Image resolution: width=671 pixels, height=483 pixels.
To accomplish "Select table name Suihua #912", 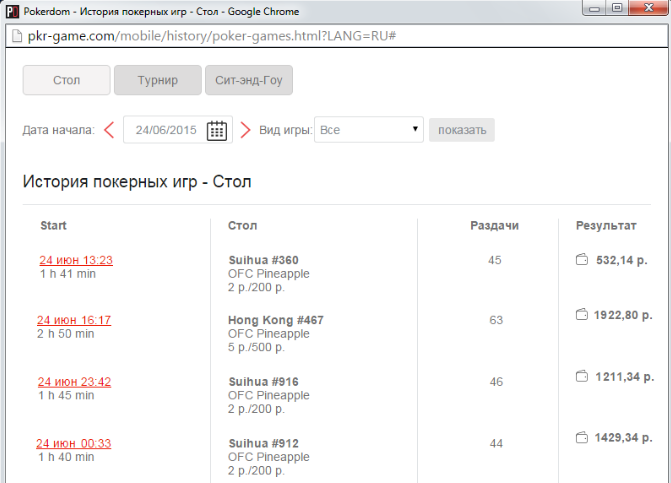I will tap(263, 443).
